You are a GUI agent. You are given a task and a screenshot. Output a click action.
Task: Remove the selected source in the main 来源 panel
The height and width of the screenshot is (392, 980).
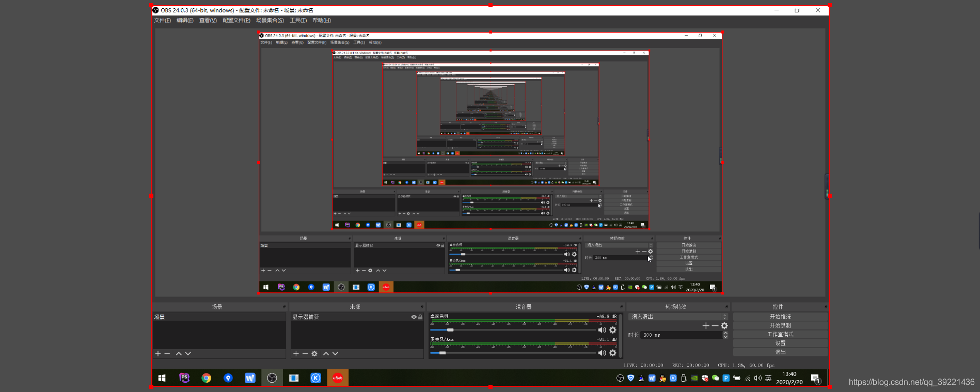pyautogui.click(x=305, y=354)
